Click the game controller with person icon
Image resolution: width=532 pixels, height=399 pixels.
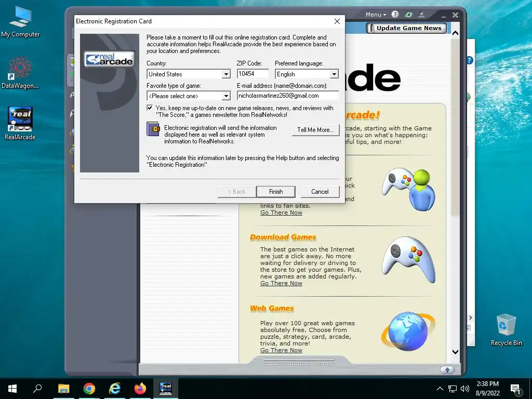408,189
